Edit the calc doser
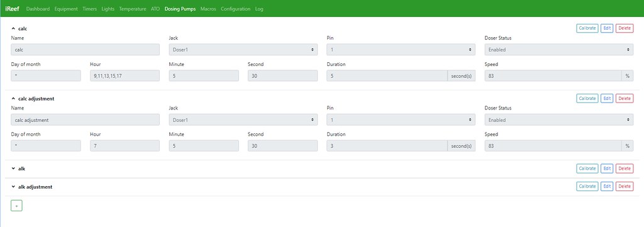This screenshot has height=227, width=644. click(607, 28)
